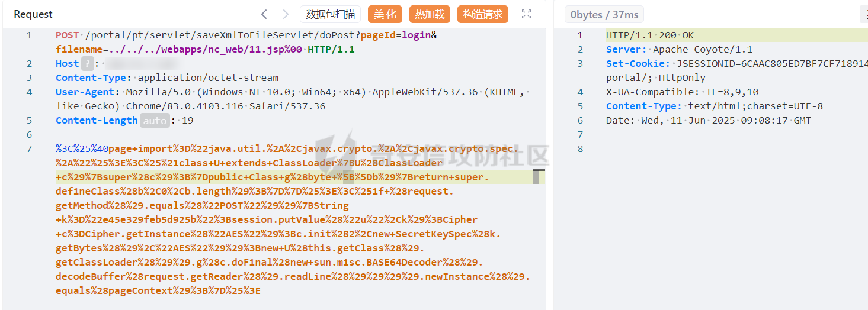Toggle the Content-Length auto badge
Screen dimensions: 868x310
[x=155, y=120]
